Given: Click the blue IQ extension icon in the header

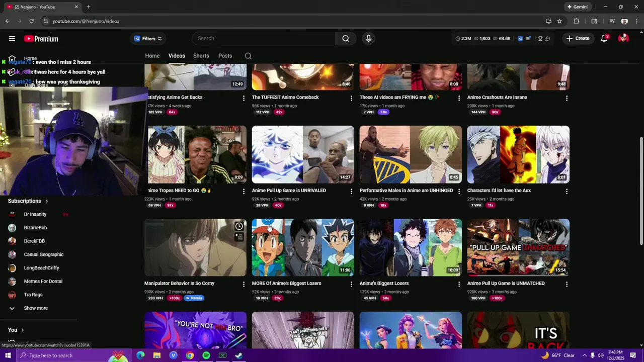Looking at the screenshot, I should coord(520,39).
